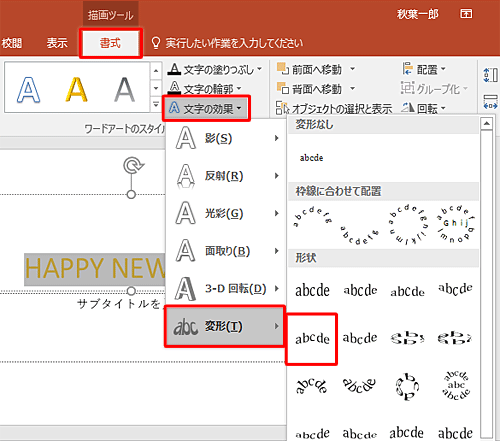Click the サブタイトル subtitle placeholder

click(x=119, y=304)
